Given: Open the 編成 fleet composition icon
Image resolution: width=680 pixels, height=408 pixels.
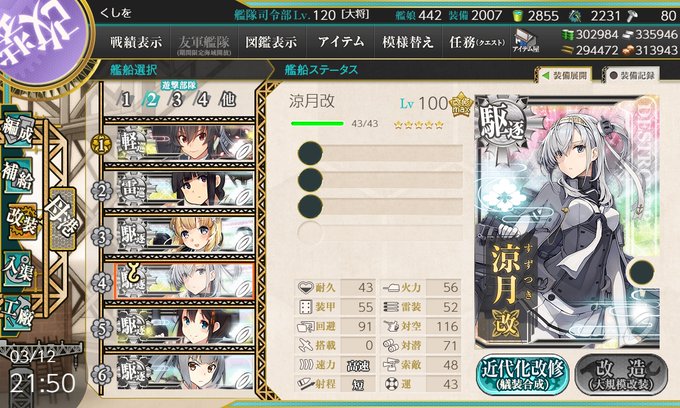Looking at the screenshot, I should pos(18,130).
